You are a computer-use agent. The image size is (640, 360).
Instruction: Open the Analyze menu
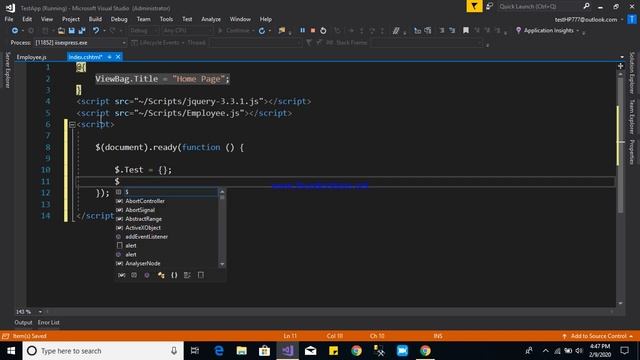coord(211,19)
